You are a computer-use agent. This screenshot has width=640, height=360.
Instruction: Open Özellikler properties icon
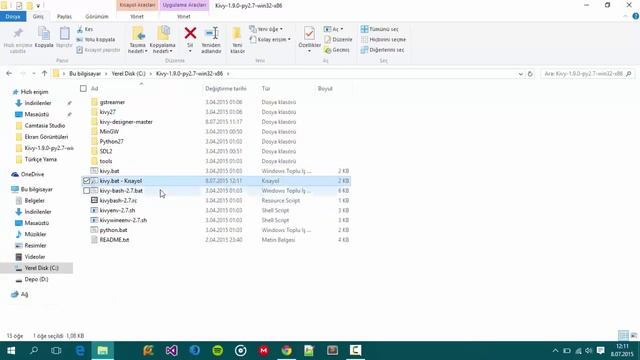pyautogui.click(x=309, y=33)
